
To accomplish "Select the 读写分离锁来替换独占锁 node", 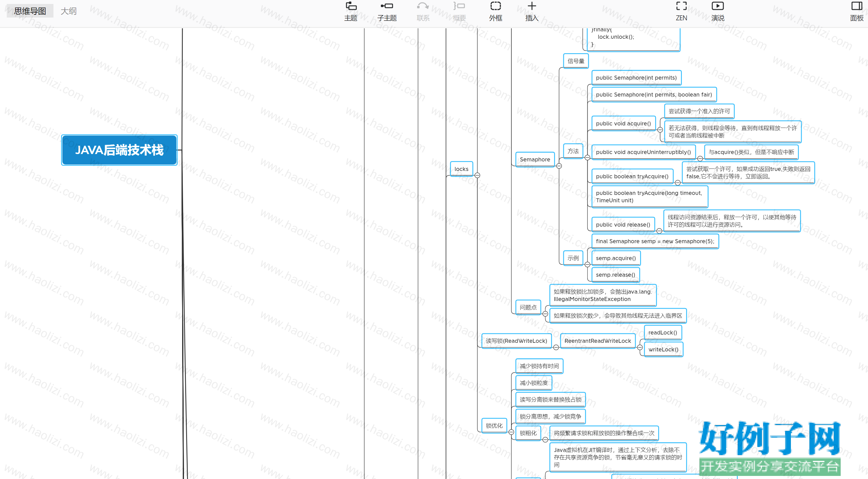I will 551,400.
